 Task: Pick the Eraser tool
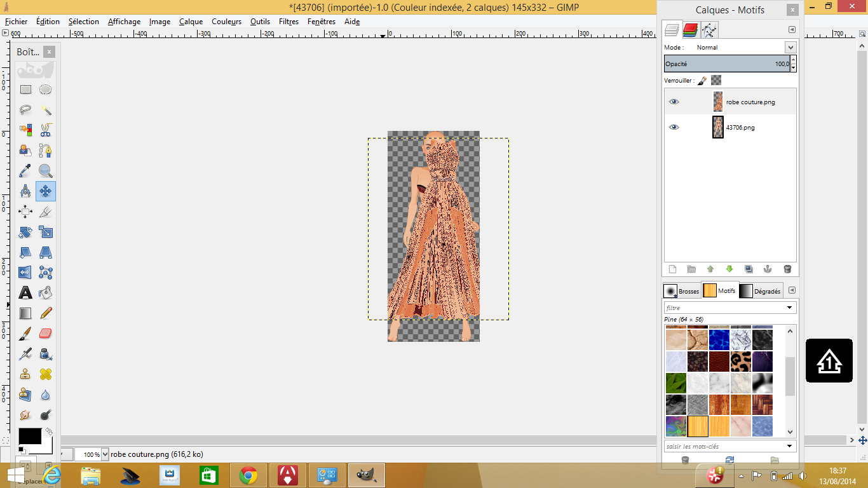click(x=45, y=334)
